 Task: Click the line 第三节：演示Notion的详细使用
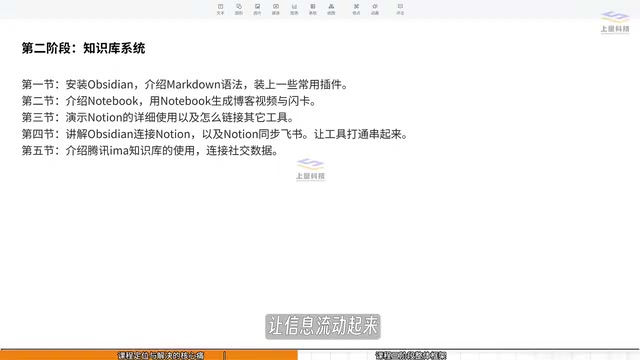[x=158, y=118]
